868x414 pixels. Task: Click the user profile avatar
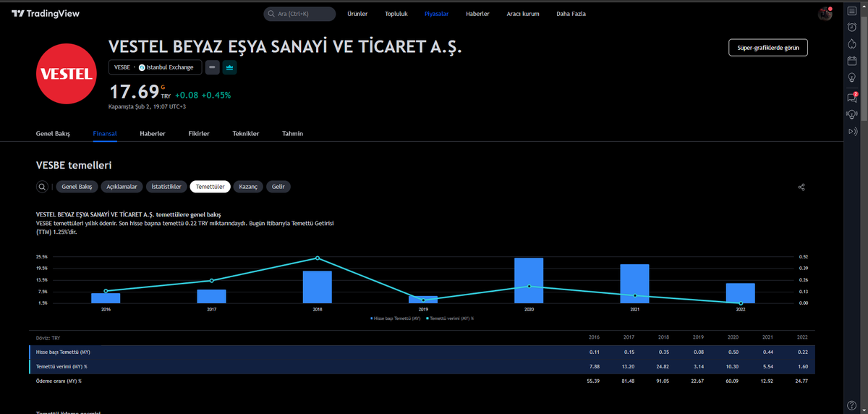pos(825,14)
